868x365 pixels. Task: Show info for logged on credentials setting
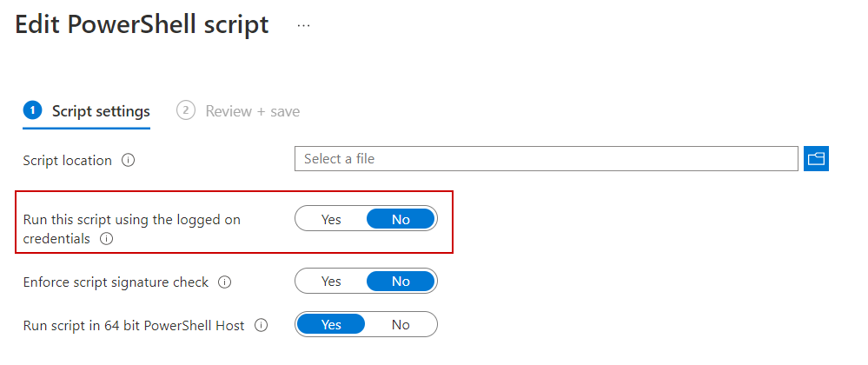[x=107, y=238]
